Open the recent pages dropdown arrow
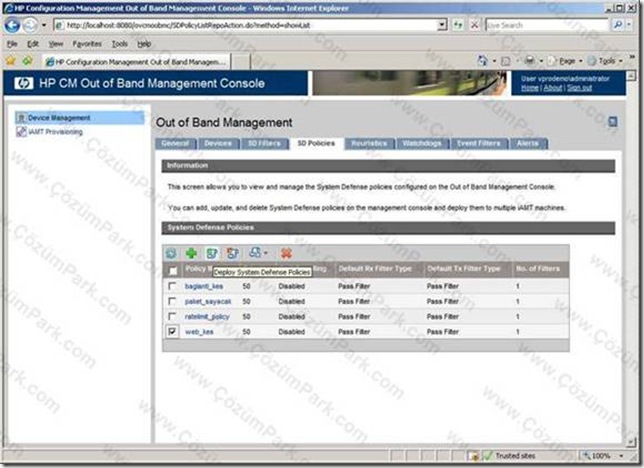Screen dimensions: 644x468 pyautogui.click(x=44, y=25)
